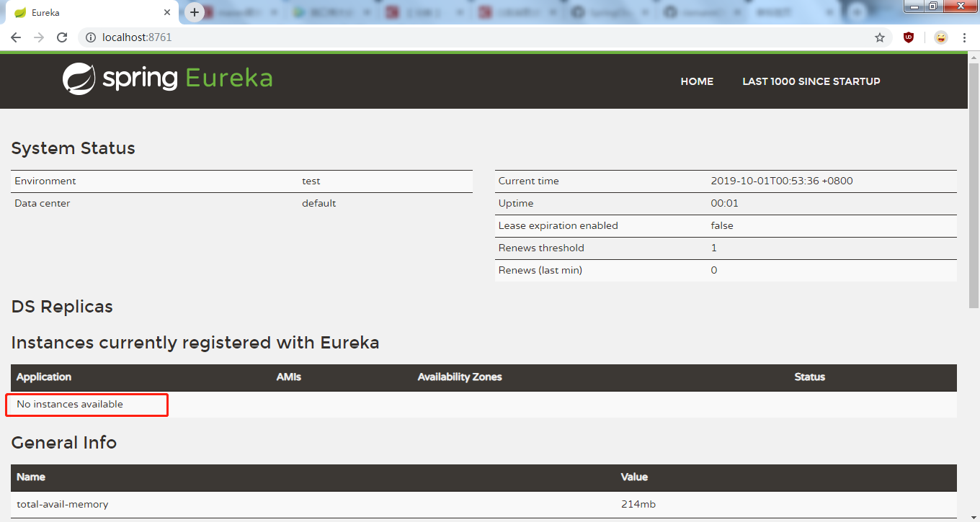
Task: Click the Name column header
Action: (x=31, y=477)
